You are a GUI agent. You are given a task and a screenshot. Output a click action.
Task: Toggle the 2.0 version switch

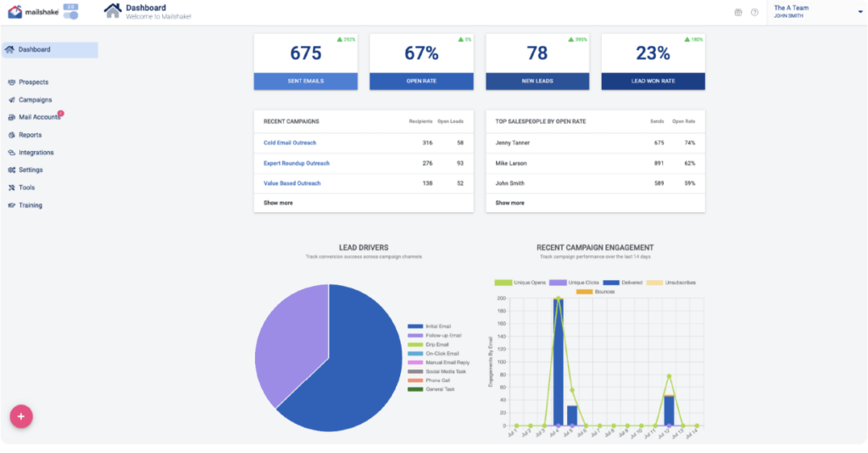tap(71, 15)
